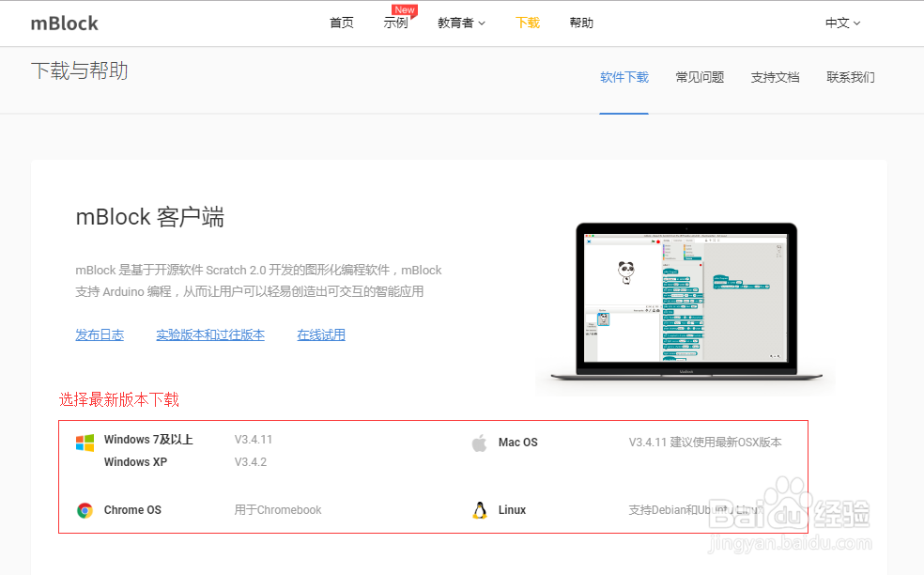Viewport: 924px width, 575px height.
Task: Click the V3.4.11 建议使用最新OSX版本 text
Action: click(705, 443)
